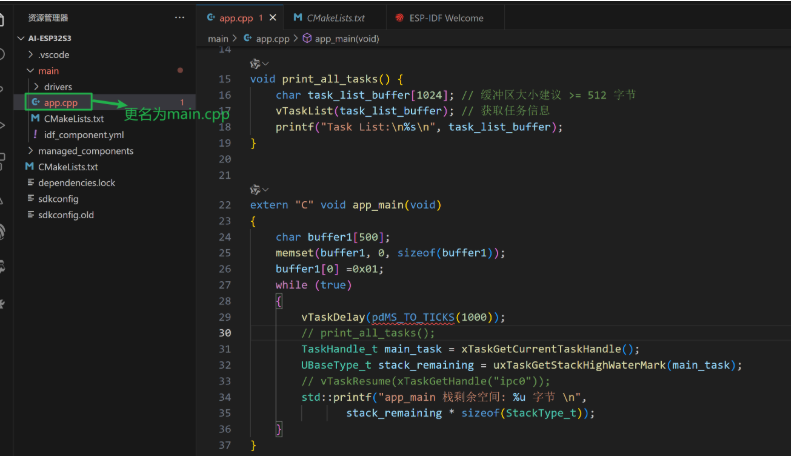Click 'task_list_buffer[1024]' declaration on line 16
791x456 pixels.
(378, 95)
